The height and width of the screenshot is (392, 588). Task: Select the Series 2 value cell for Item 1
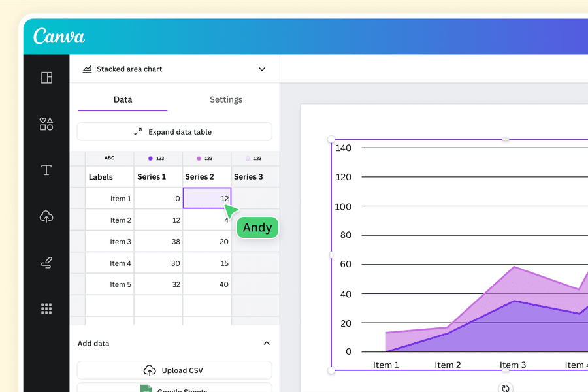[x=206, y=198]
